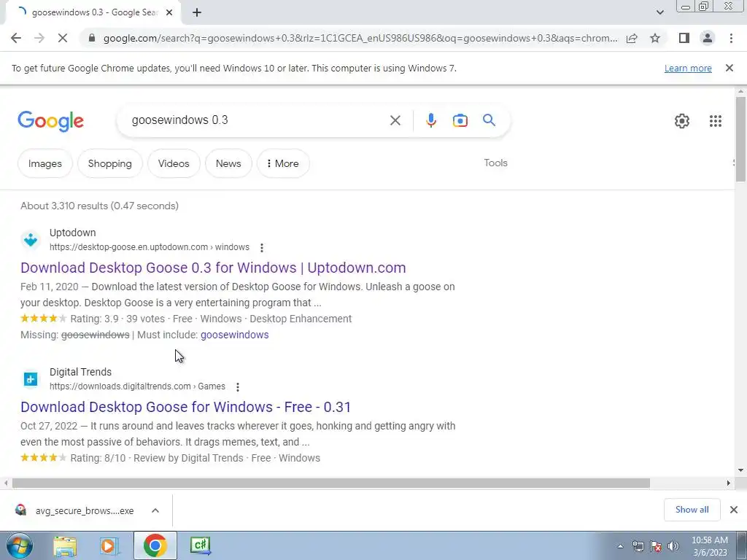Screen dimensions: 747x560
Task: Click Show all downloads button
Action: click(692, 510)
